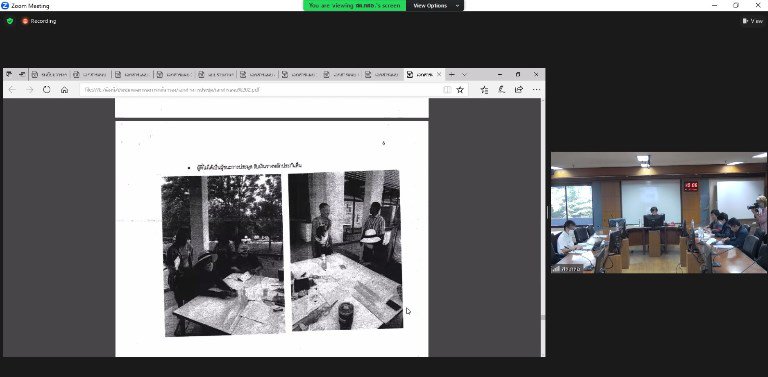Click the Zoom Meeting app icon
The width and height of the screenshot is (768, 377).
(x=5, y=5)
